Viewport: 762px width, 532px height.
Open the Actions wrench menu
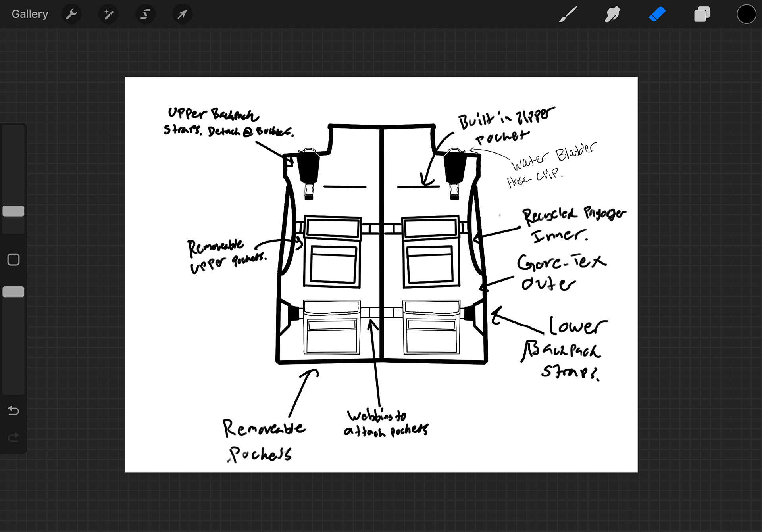(x=71, y=14)
